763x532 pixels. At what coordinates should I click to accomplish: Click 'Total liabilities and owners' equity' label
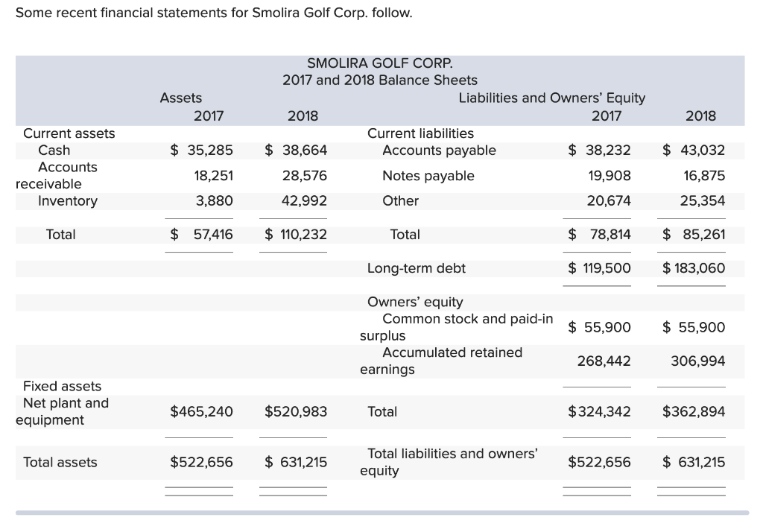[x=449, y=462]
